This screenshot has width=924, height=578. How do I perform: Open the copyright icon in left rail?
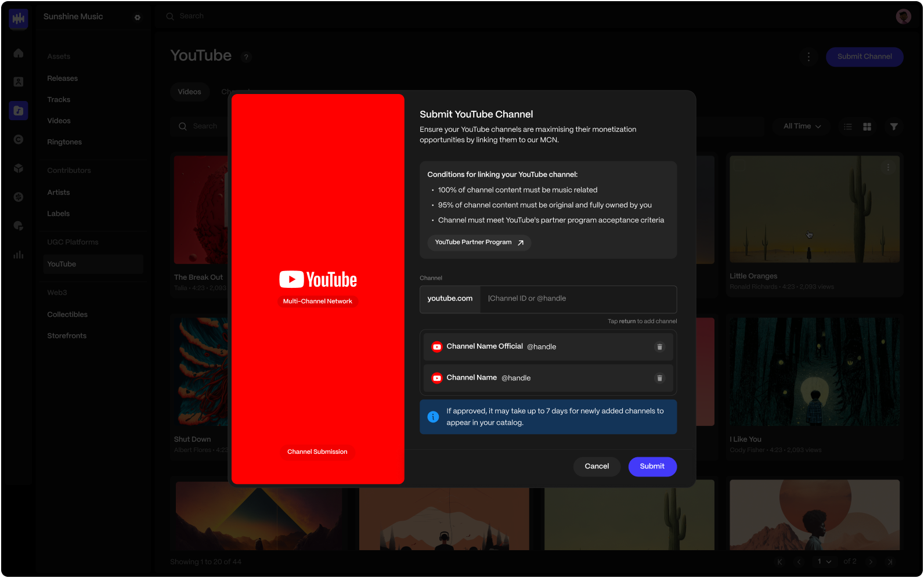coord(19,139)
